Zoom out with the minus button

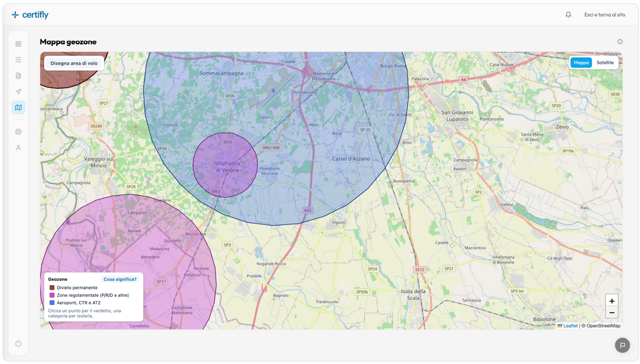click(612, 313)
